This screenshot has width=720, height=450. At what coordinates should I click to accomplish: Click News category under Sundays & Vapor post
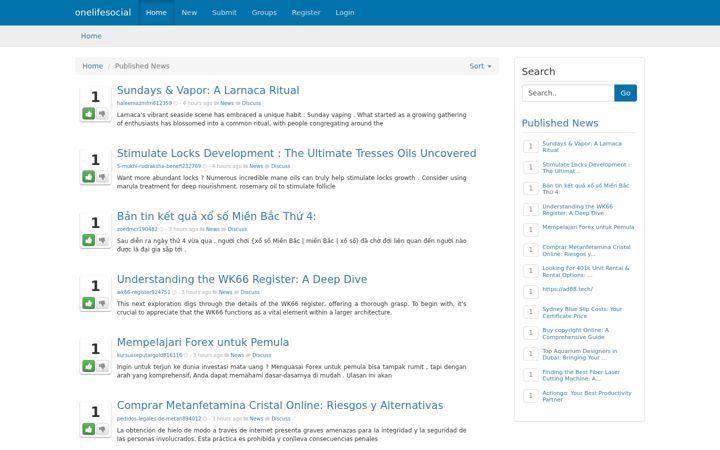227,103
